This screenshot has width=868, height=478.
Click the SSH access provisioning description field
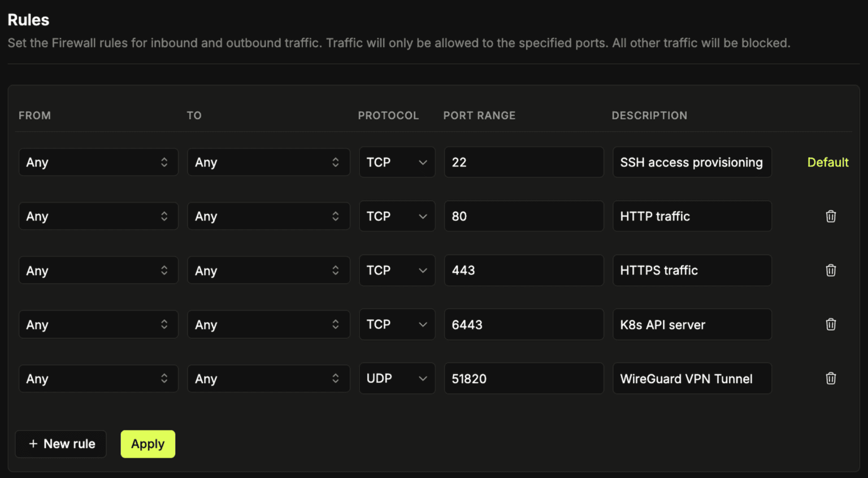[x=692, y=162]
